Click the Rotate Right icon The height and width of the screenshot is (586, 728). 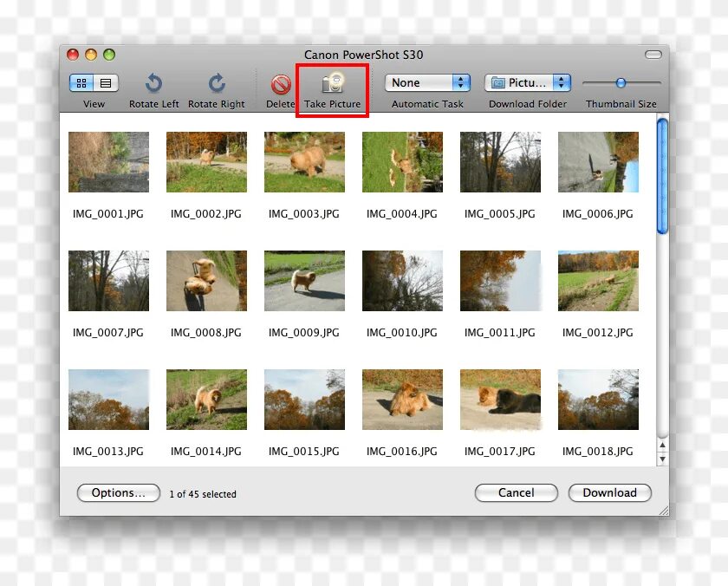click(x=217, y=83)
